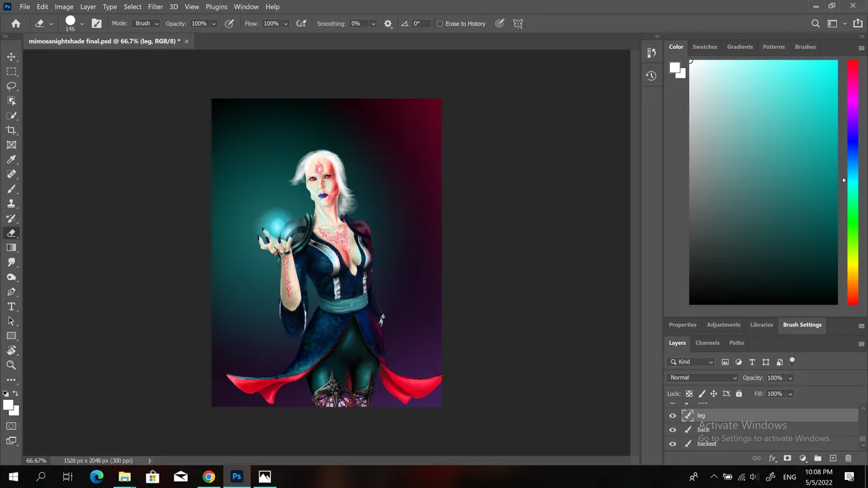Image resolution: width=868 pixels, height=488 pixels.
Task: Click the add layer style fx icon
Action: 772,459
